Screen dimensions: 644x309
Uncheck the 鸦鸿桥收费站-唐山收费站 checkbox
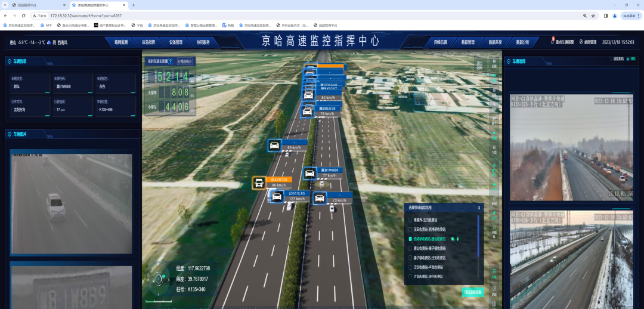coord(410,239)
